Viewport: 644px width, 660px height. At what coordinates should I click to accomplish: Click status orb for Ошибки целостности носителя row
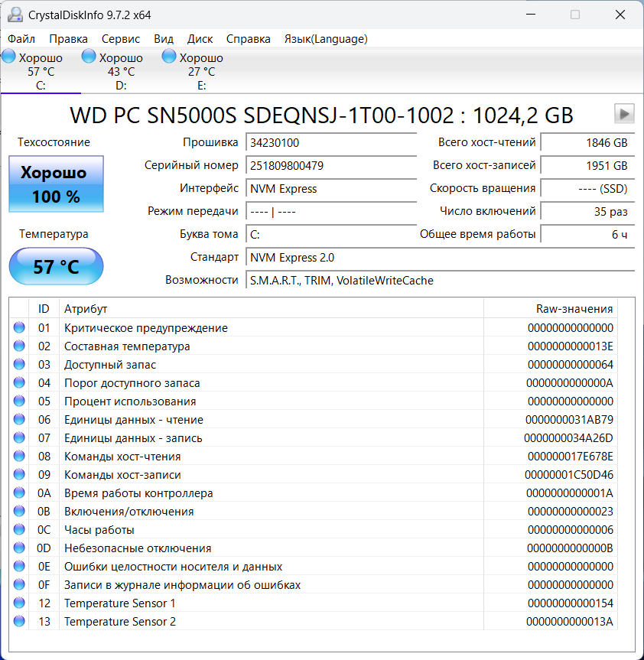click(x=19, y=566)
